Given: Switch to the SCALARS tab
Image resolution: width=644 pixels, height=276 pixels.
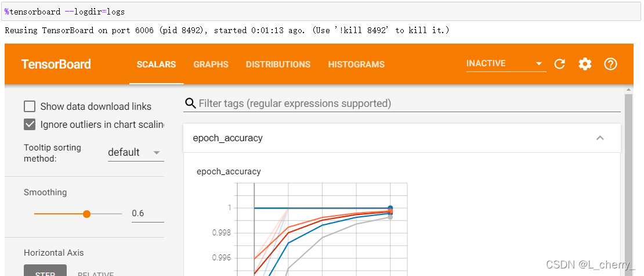Looking at the screenshot, I should click(156, 64).
